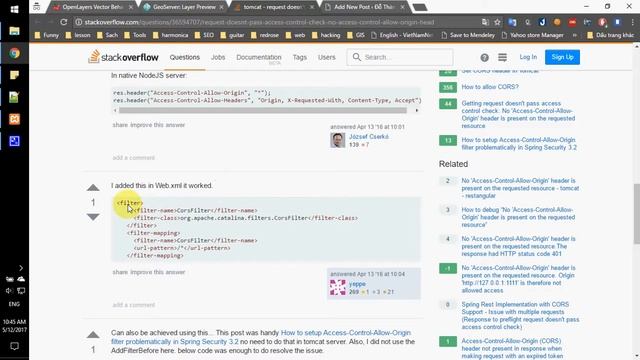Switch to the OpenLayers Vector tab
Screen dimensions: 640x360
tap(93, 7)
